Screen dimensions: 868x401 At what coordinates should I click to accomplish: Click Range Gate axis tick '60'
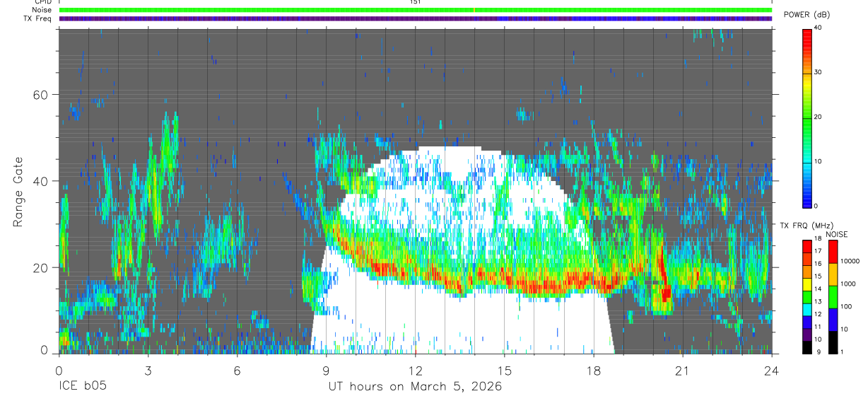[41, 95]
